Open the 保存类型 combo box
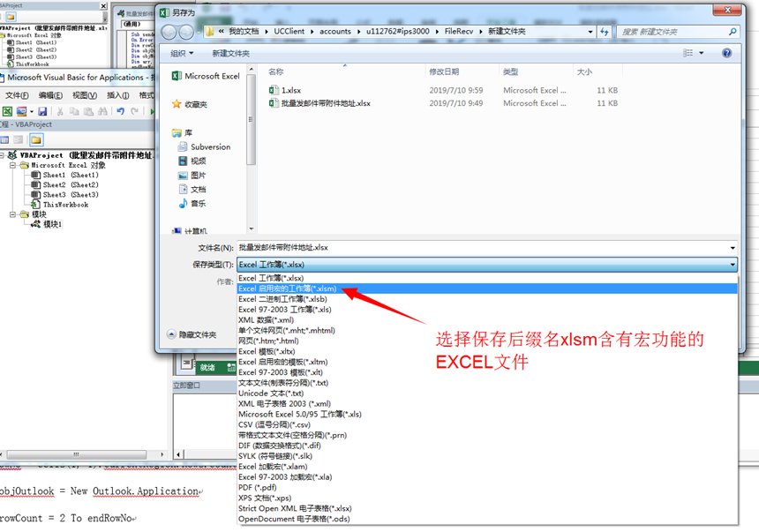Screen dimensions: 759x532 tap(487, 265)
